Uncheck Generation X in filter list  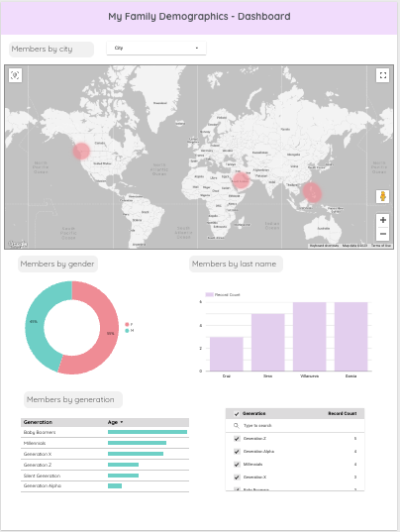click(x=237, y=478)
